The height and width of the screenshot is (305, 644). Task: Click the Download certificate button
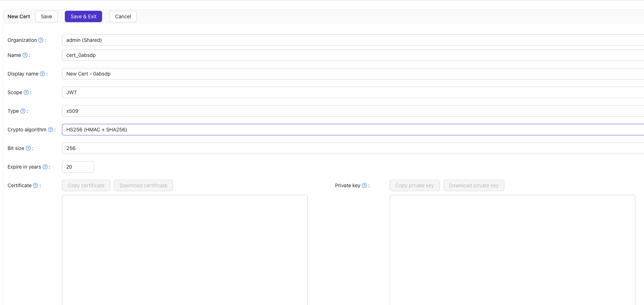pos(143,185)
